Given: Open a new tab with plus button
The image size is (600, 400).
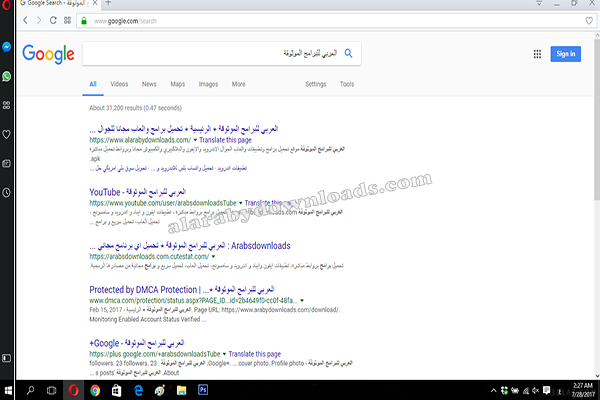Looking at the screenshot, I should (x=108, y=3).
